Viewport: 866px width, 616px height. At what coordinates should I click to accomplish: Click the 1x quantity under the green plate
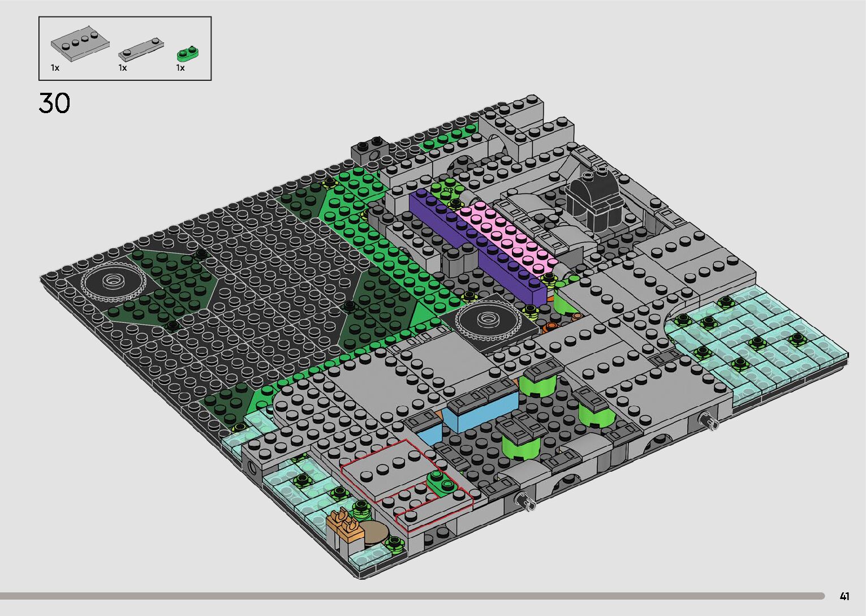click(180, 68)
